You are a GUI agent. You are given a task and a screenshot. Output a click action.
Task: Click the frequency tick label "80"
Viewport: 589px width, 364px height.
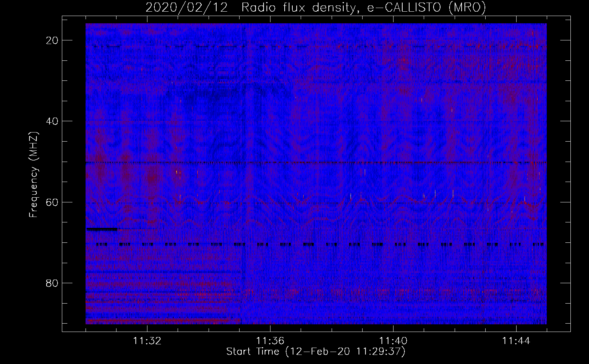click(x=52, y=283)
